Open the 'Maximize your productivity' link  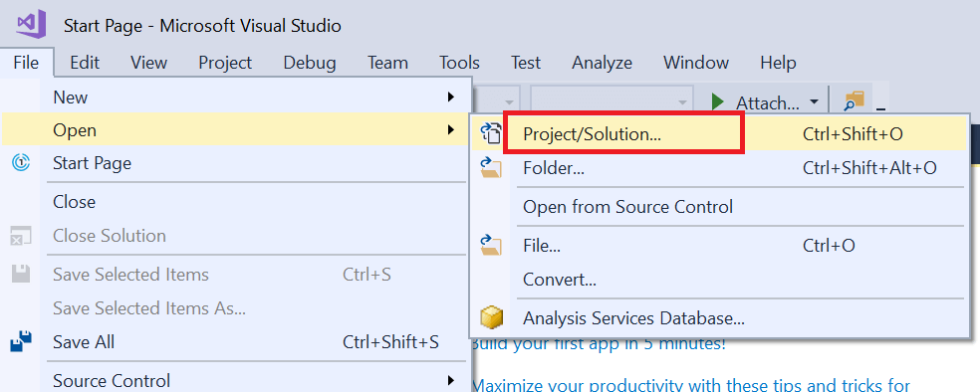tap(690, 385)
